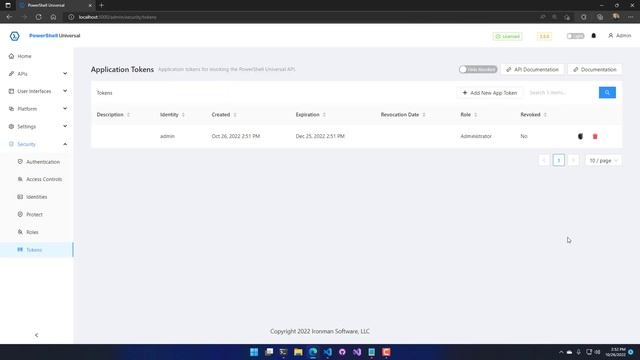Click the blue search button

tap(607, 93)
